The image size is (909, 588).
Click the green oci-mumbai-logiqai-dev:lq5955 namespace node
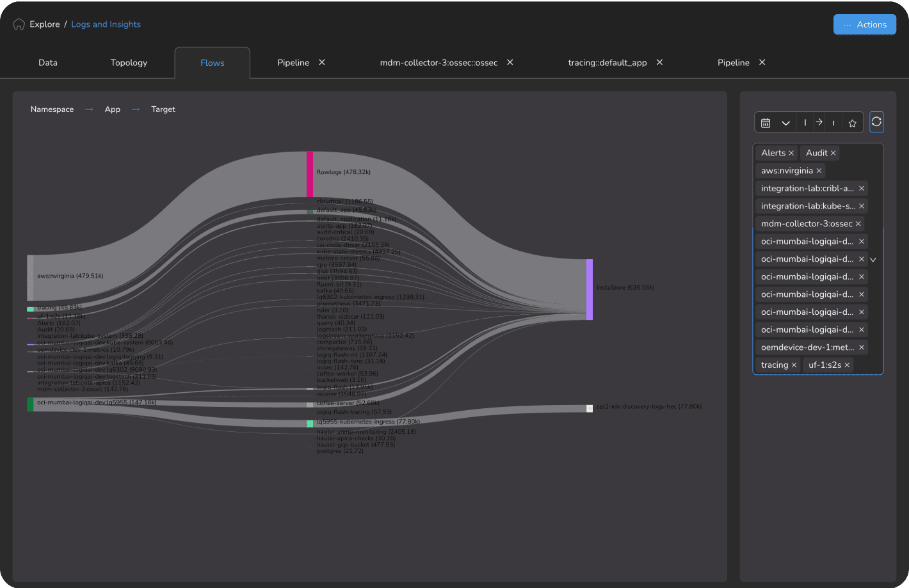tap(30, 404)
